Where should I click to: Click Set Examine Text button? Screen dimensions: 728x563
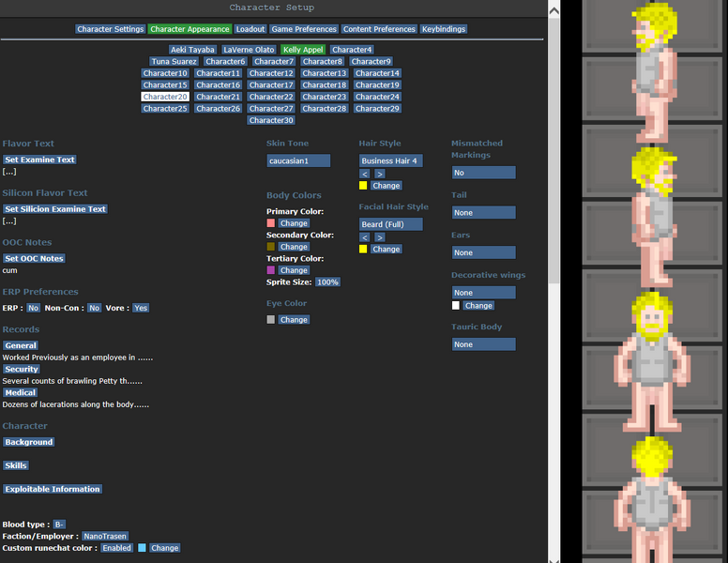coord(39,160)
